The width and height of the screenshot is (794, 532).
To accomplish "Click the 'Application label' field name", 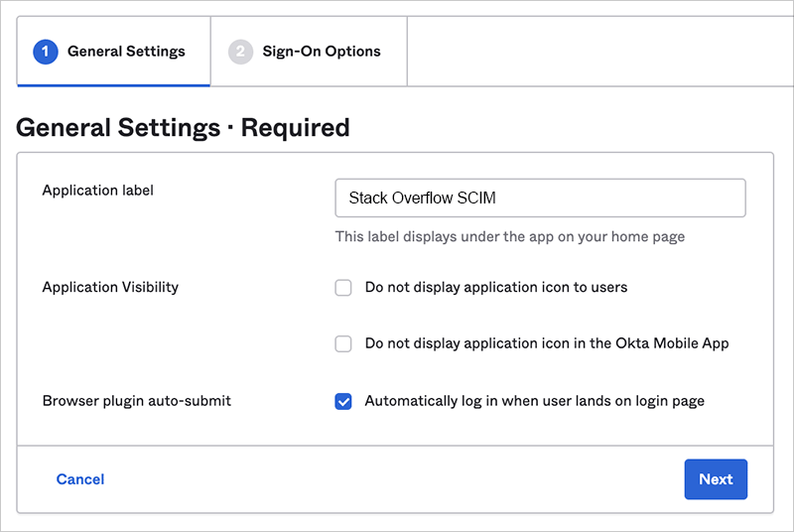I will (x=98, y=191).
